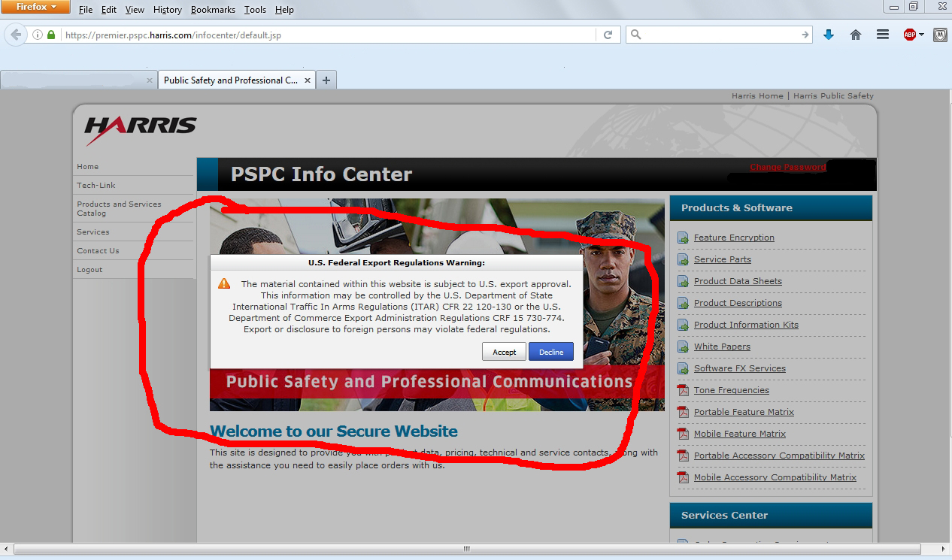The height and width of the screenshot is (560, 952).
Task: Select the PDF icon beside Portable Feature Matrix
Action: tap(683, 412)
